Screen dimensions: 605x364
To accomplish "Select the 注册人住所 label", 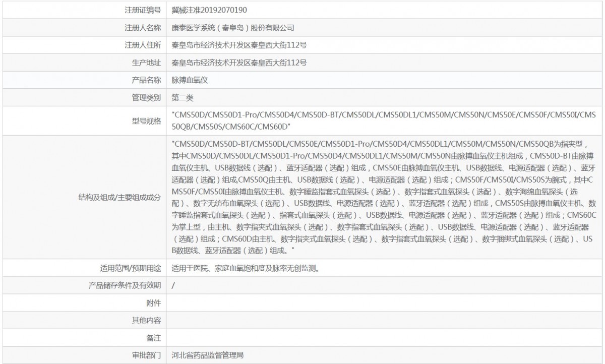I will tap(143, 45).
